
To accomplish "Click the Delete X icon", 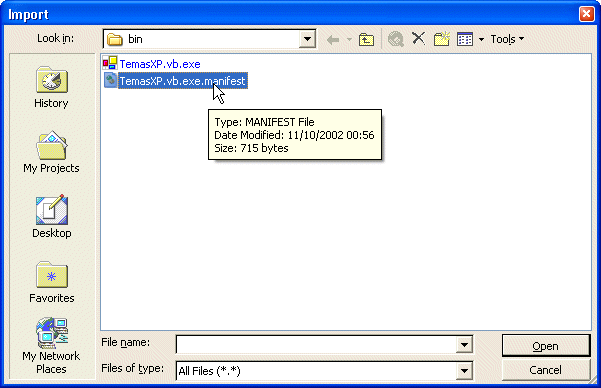I will click(419, 39).
